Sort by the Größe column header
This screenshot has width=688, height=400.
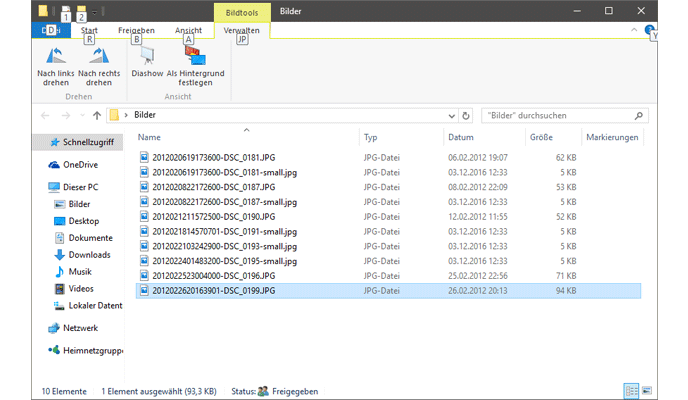[540, 137]
